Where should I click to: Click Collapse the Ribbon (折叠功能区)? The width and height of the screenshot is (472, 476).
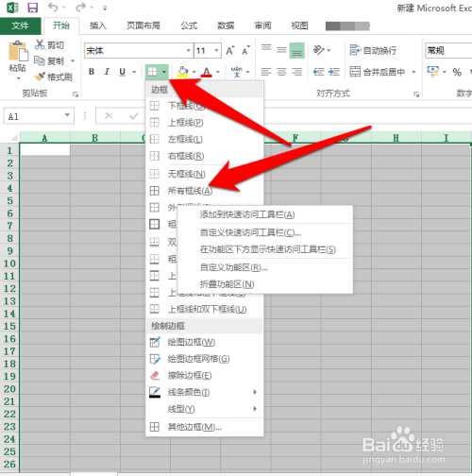(227, 284)
